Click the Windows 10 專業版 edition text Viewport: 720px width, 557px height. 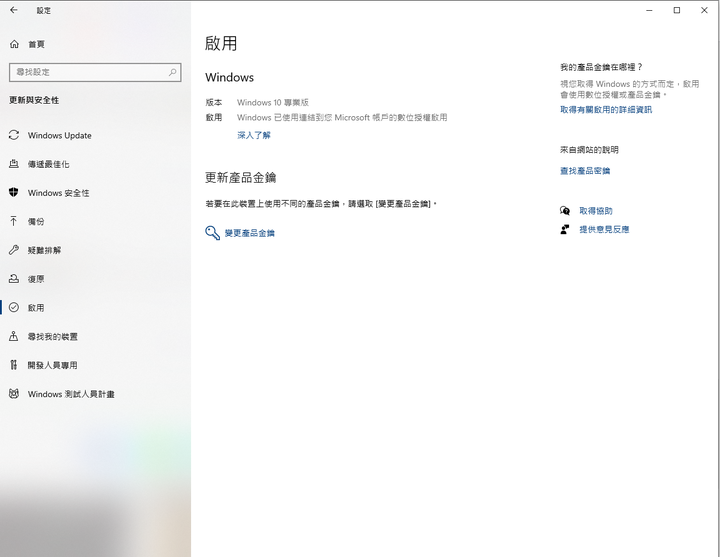click(273, 102)
